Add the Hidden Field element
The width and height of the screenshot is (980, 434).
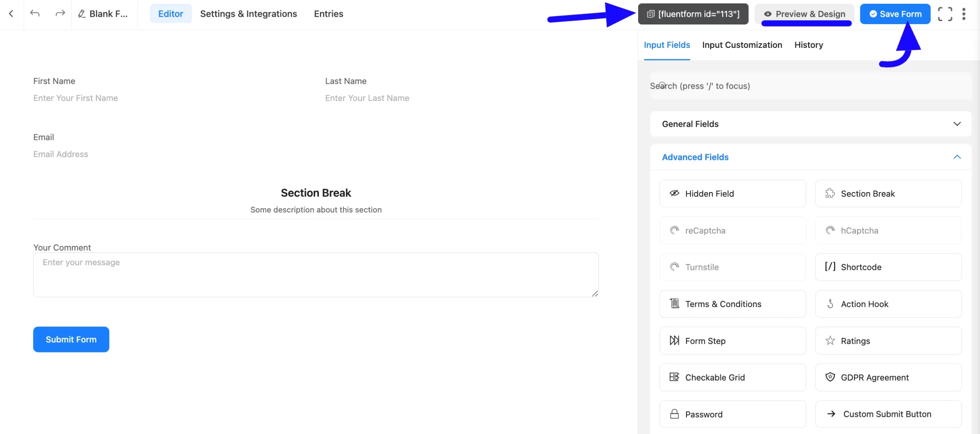click(732, 194)
